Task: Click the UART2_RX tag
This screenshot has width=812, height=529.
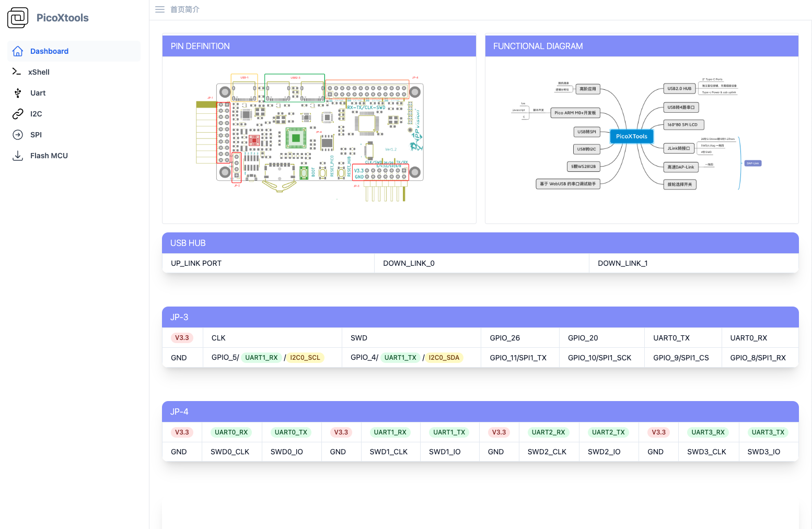Action: point(549,432)
